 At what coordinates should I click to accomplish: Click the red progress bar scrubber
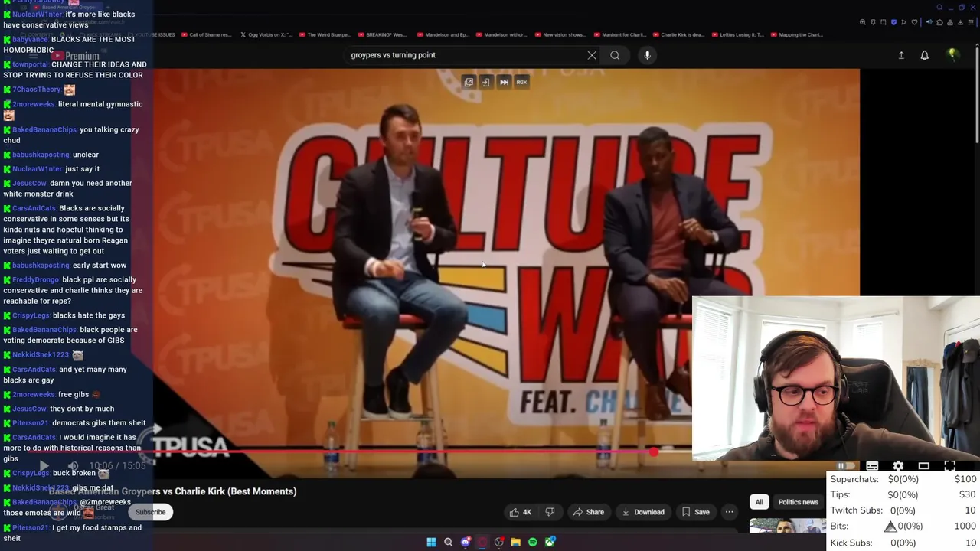click(653, 452)
